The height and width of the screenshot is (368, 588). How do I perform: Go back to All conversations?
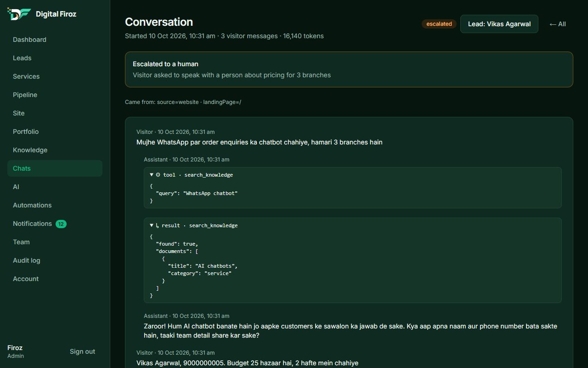[x=558, y=24]
